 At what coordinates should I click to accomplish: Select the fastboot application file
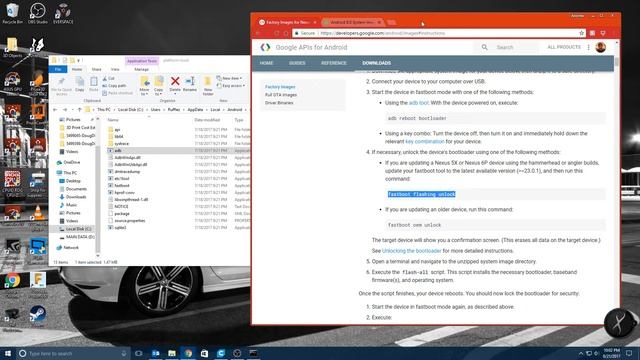point(122,185)
